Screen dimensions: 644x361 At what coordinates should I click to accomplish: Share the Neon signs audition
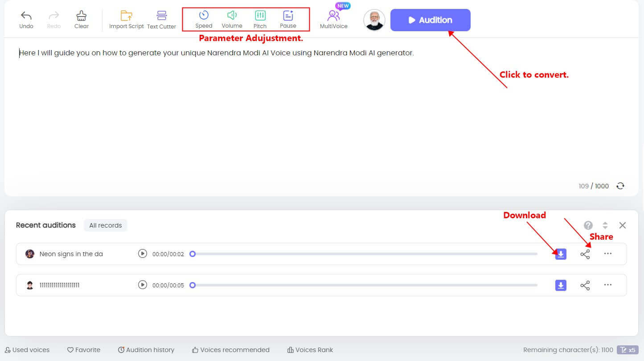[585, 254]
